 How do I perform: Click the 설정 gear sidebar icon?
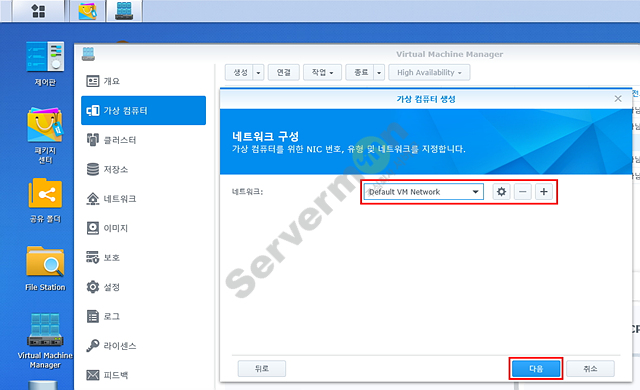click(93, 287)
